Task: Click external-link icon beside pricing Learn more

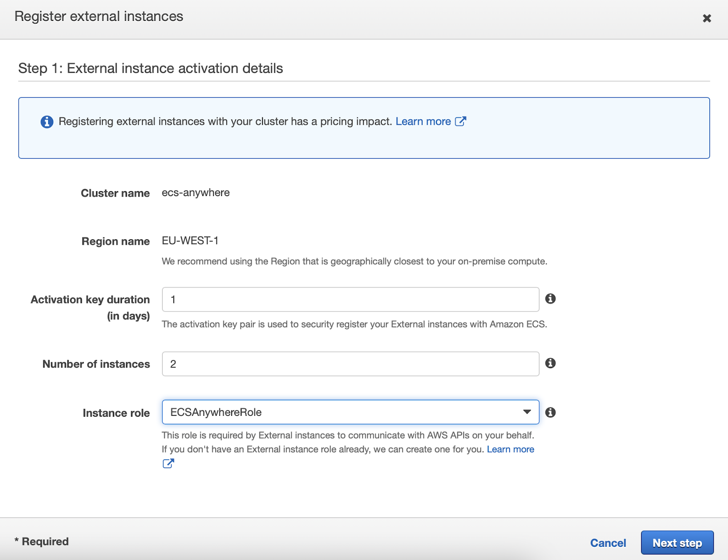Action: coord(460,121)
